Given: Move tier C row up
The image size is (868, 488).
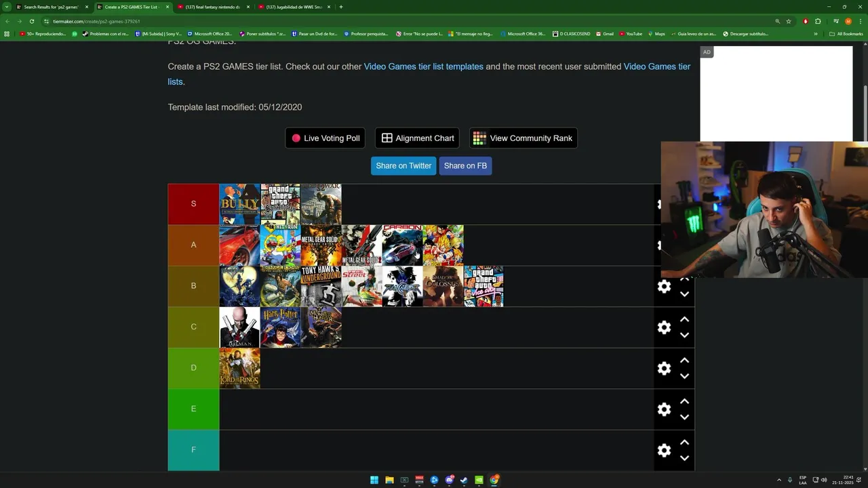Looking at the screenshot, I should pyautogui.click(x=684, y=319).
